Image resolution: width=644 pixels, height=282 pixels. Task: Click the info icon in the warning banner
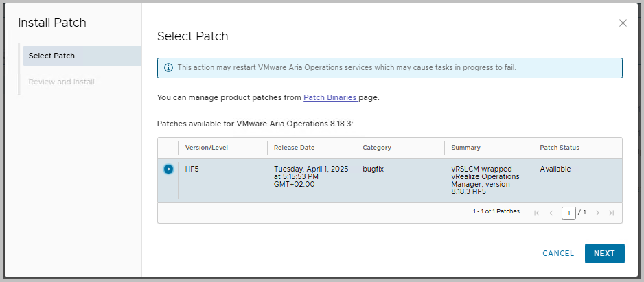click(168, 68)
